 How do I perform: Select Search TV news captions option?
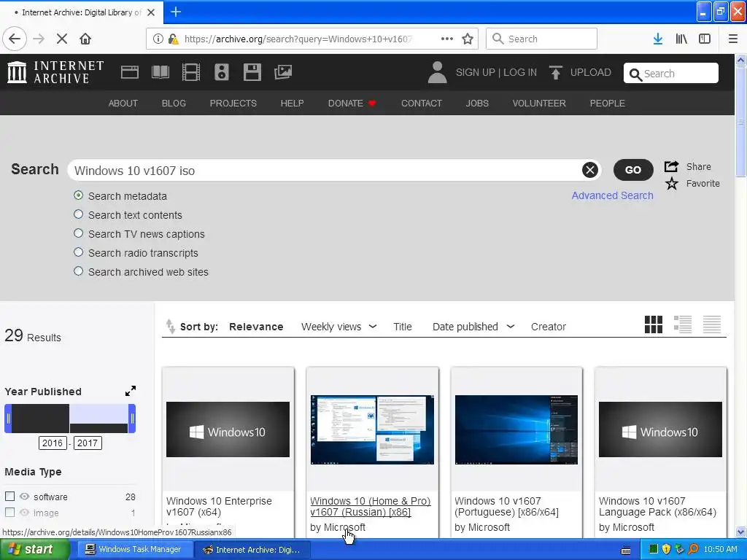pyautogui.click(x=79, y=233)
